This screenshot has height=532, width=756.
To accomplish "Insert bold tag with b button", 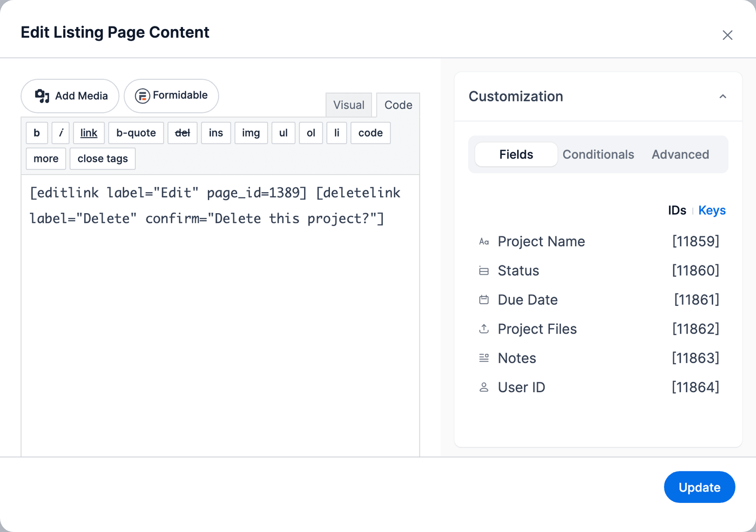I will (x=37, y=133).
